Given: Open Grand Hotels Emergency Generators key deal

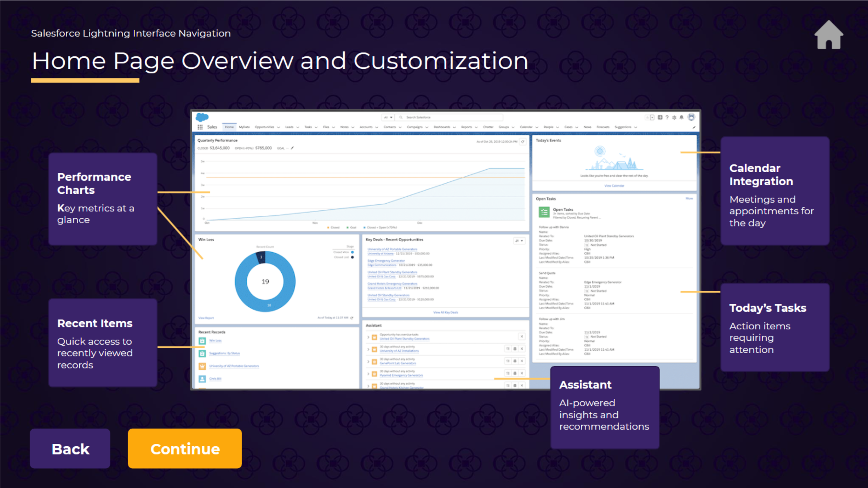Looking at the screenshot, I should [x=392, y=284].
